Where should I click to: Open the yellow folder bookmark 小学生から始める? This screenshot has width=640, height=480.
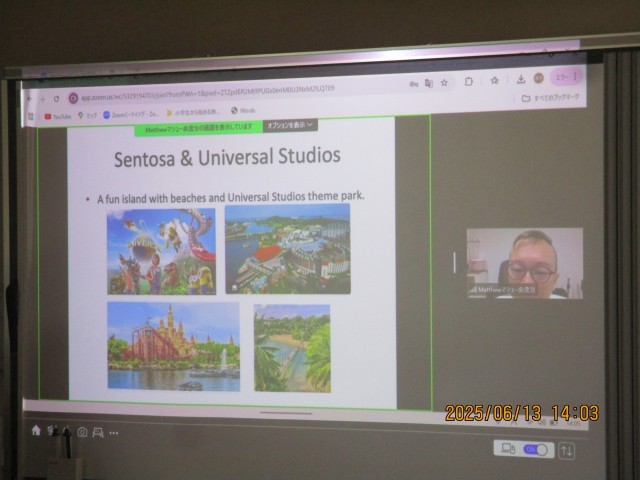click(x=193, y=112)
